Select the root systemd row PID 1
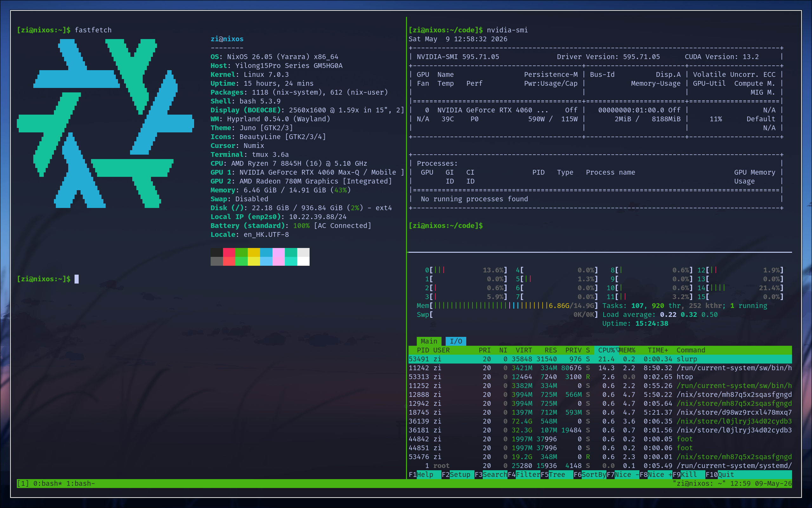The height and width of the screenshot is (508, 812). (600, 466)
